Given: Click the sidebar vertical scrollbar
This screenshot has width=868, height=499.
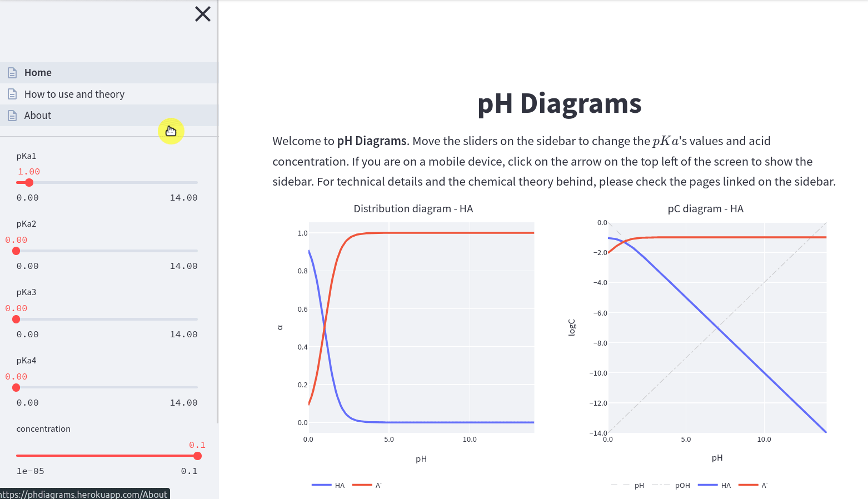Looking at the screenshot, I should click(x=217, y=222).
